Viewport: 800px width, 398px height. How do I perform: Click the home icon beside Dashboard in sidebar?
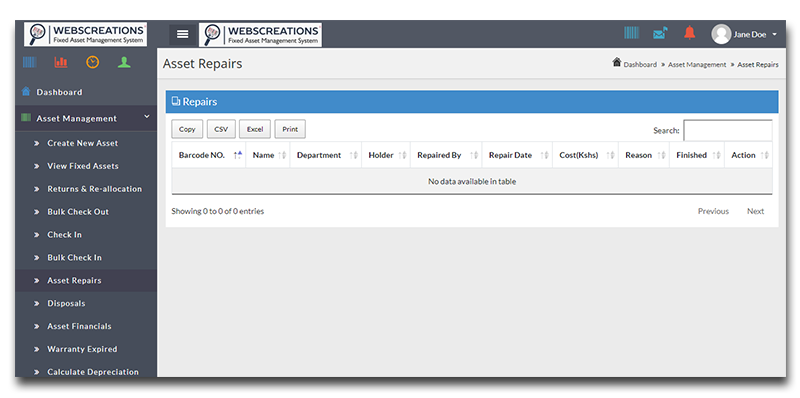(x=26, y=91)
